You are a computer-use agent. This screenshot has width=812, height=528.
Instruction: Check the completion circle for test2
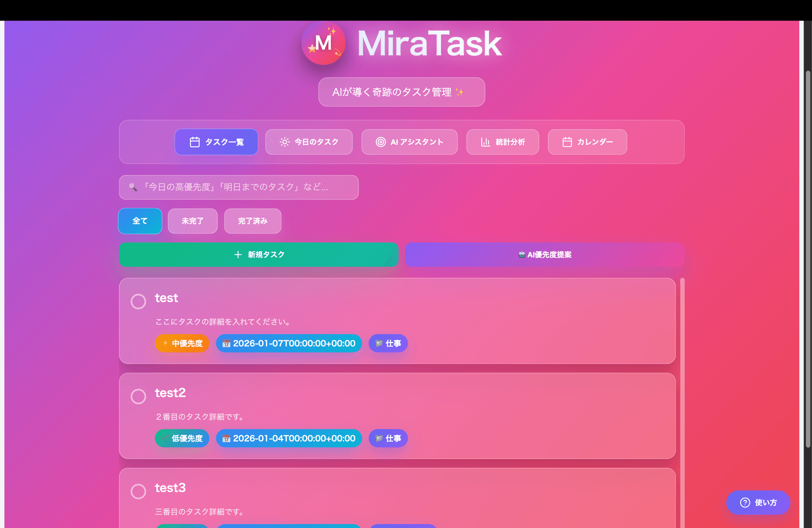[138, 396]
